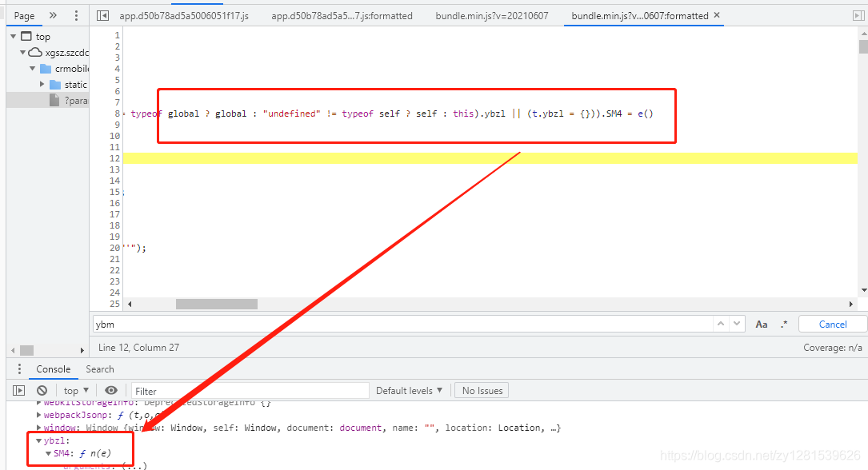Screen dimensions: 868x470
Task: Switch to app.d50b78ad5a5...7.js:formatted tab
Action: 342,16
